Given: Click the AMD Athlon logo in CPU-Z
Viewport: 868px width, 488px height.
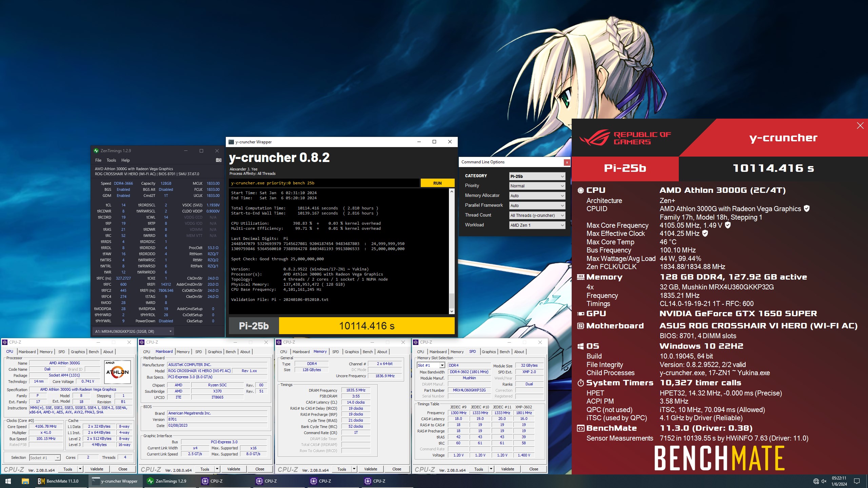Looking at the screenshot, I should 117,372.
